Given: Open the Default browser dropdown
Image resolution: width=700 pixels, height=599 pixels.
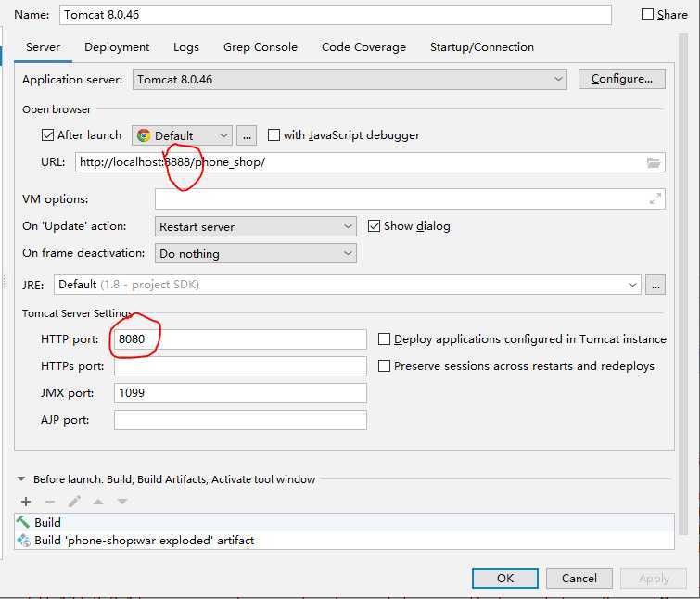Looking at the screenshot, I should point(182,135).
